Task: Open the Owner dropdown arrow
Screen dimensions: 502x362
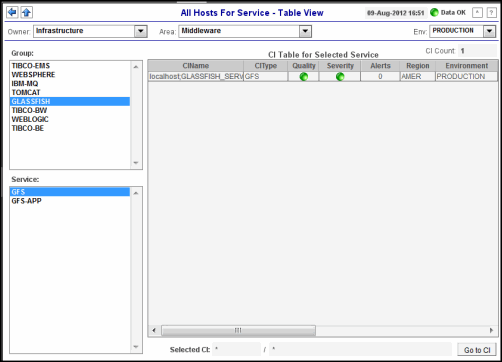Action: tap(141, 31)
